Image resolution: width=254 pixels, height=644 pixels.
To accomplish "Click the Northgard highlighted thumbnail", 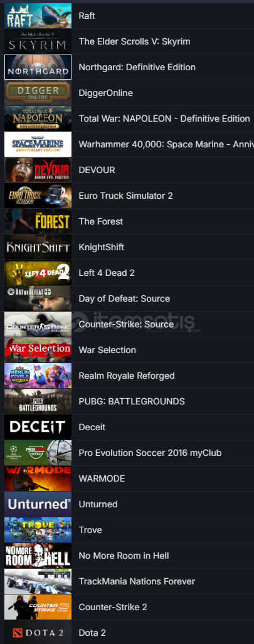I will [38, 67].
